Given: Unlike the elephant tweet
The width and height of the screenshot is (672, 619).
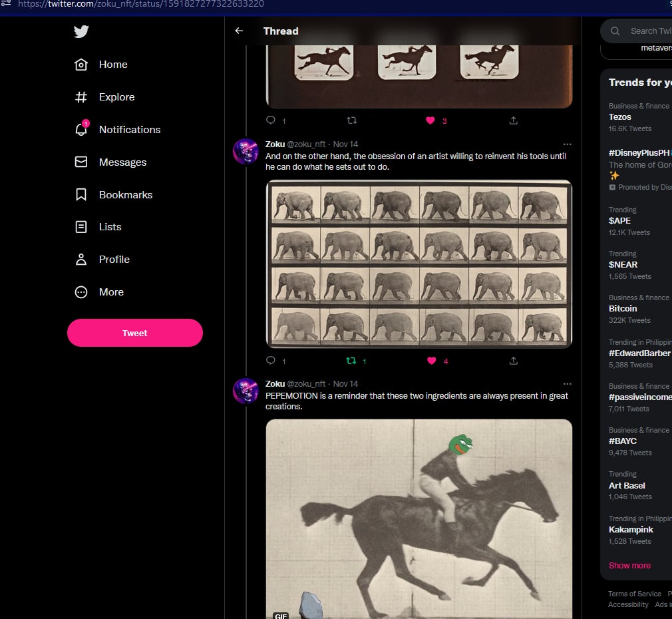Looking at the screenshot, I should [432, 361].
